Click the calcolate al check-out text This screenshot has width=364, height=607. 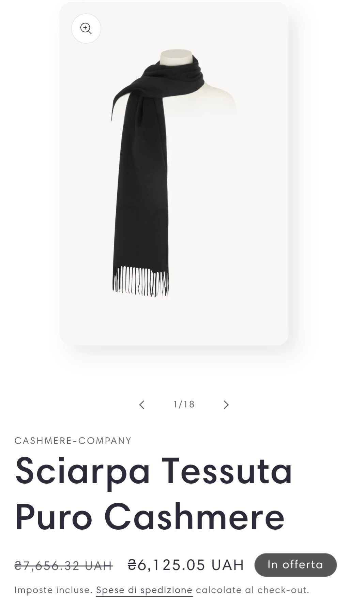pos(253,590)
